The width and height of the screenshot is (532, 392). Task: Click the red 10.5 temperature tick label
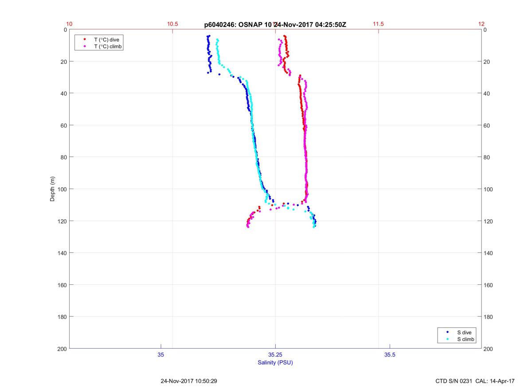[172, 24]
